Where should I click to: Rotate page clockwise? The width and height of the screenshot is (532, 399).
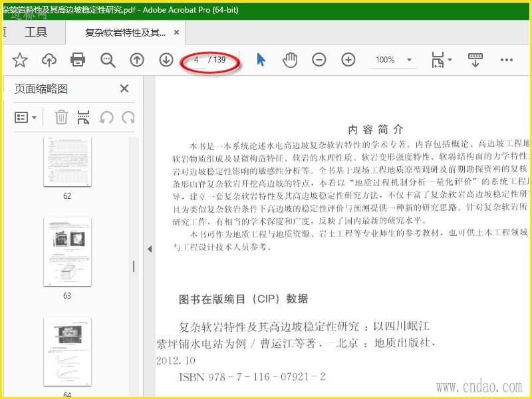pyautogui.click(x=128, y=118)
